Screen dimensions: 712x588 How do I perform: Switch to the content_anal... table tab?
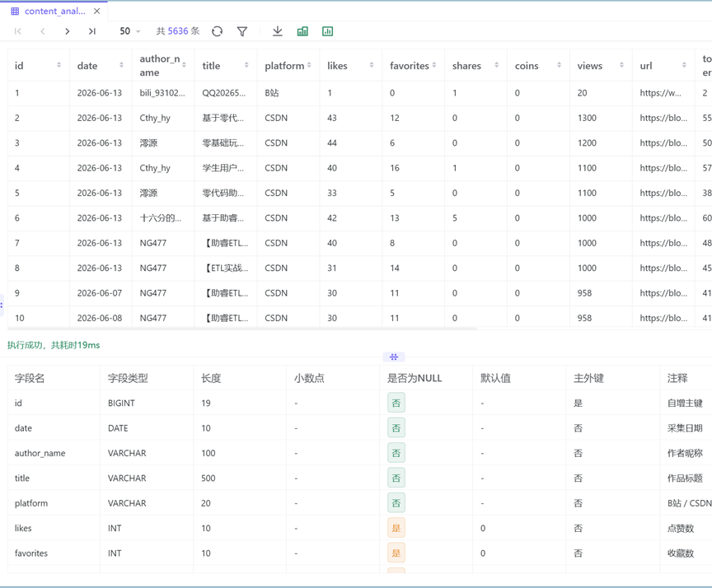click(x=54, y=12)
